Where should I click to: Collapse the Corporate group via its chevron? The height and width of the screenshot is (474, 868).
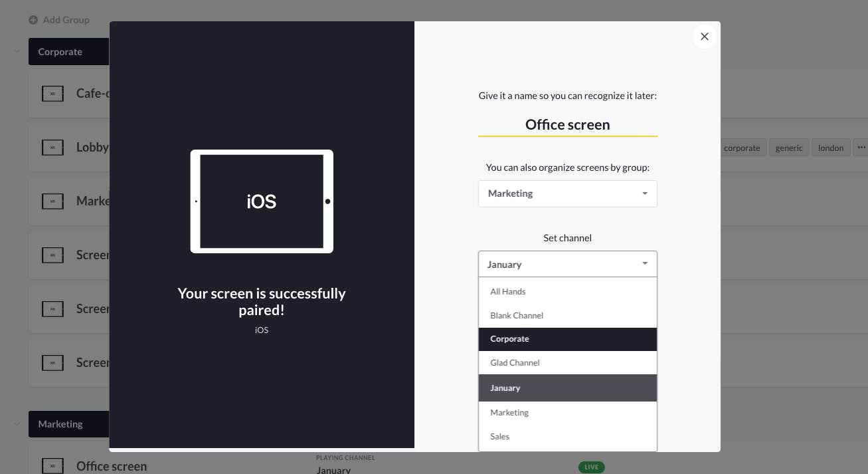(x=17, y=51)
